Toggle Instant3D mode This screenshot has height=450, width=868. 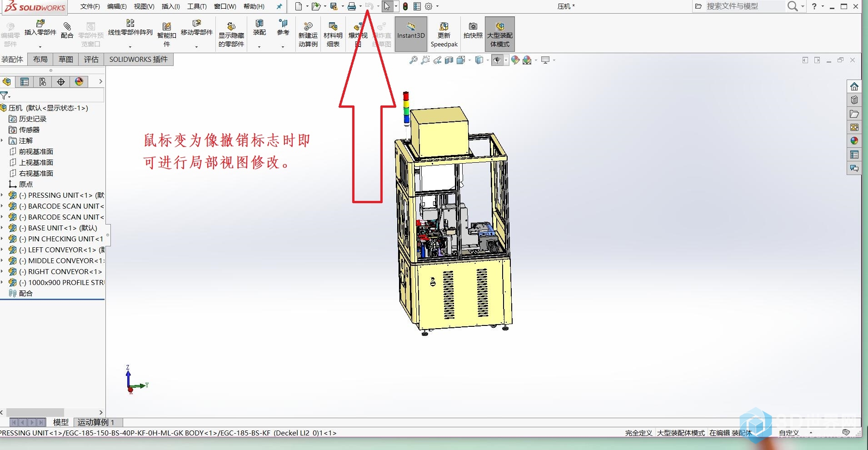pyautogui.click(x=411, y=34)
